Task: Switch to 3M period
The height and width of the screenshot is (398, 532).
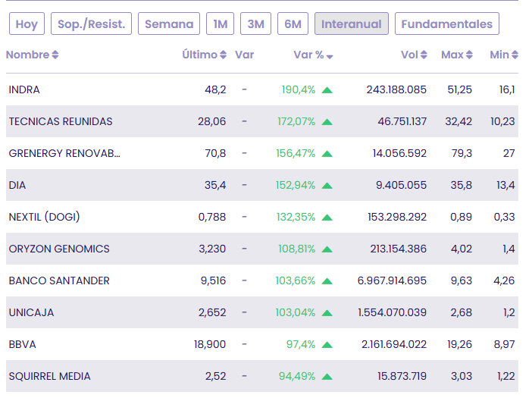Action: (x=256, y=24)
